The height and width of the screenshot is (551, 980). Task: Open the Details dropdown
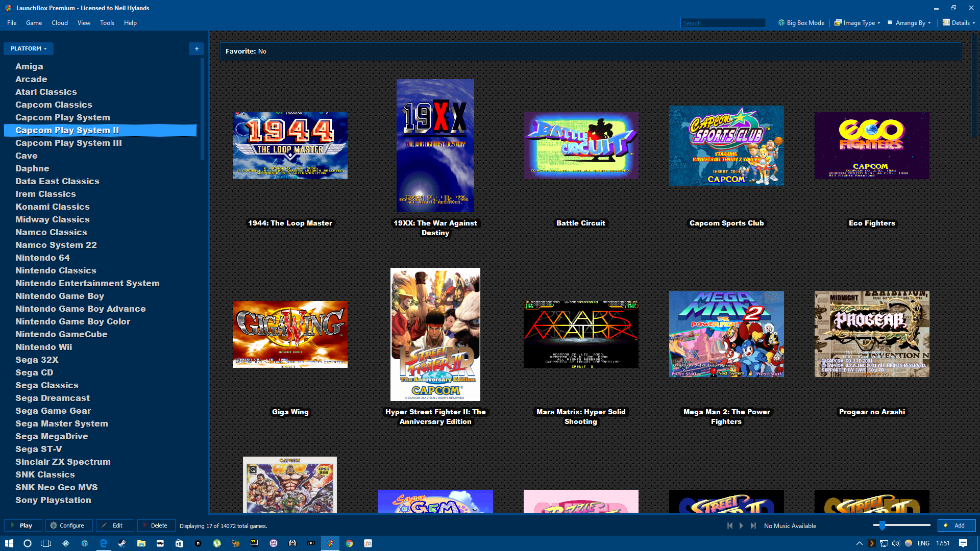[959, 23]
